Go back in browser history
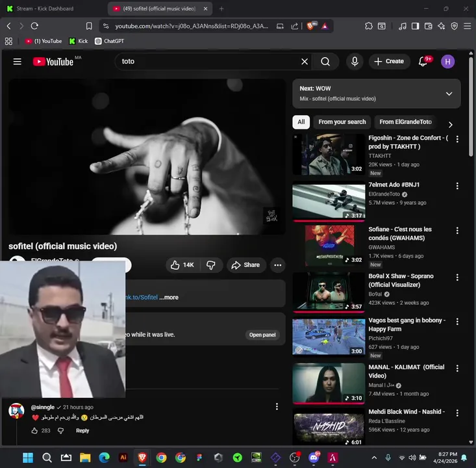 [9, 26]
